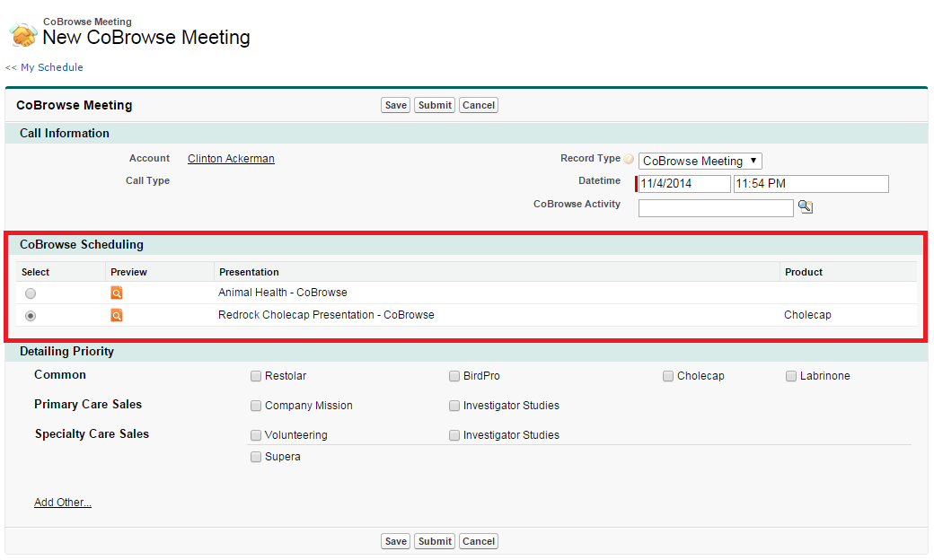Viewport: 934px width, 560px height.
Task: Click the Add Other link
Action: pyautogui.click(x=63, y=503)
